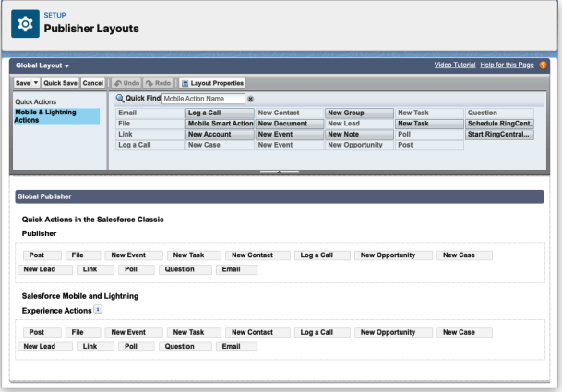
Task: Select Log a Call in Mobile and Lightning section
Action: [322, 333]
